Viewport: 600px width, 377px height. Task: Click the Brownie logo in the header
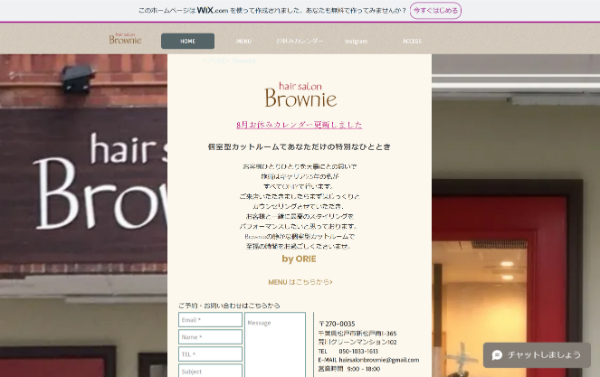(125, 38)
